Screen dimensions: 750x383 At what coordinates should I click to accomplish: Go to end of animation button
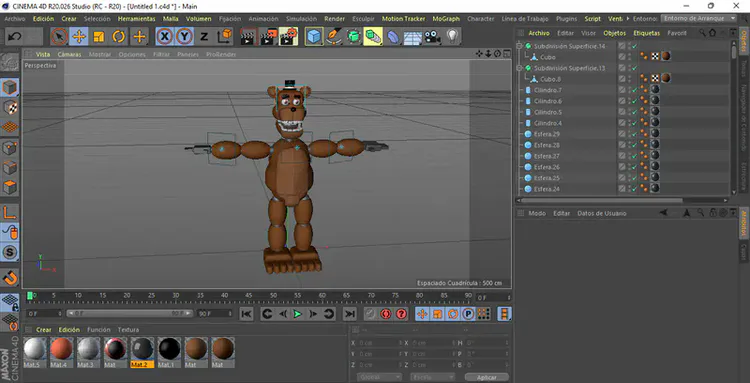point(350,314)
